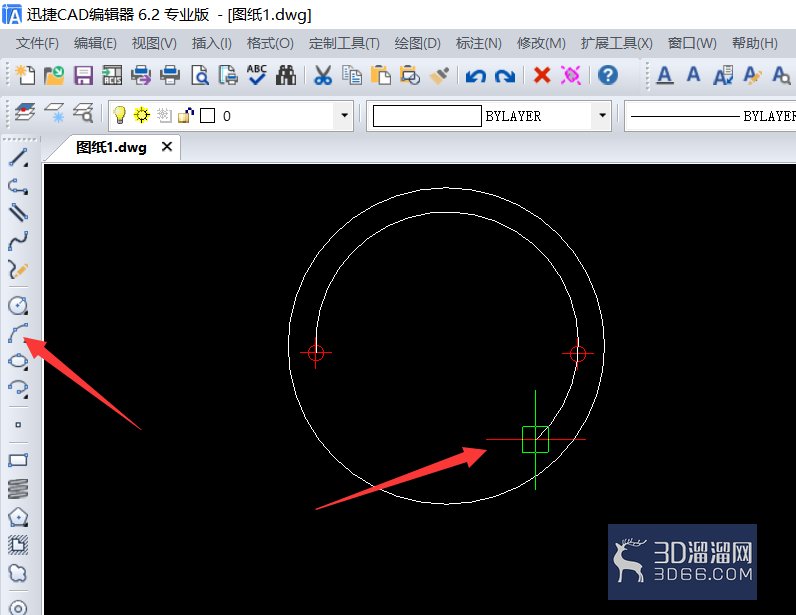Click the magenta purge icon

click(x=571, y=75)
